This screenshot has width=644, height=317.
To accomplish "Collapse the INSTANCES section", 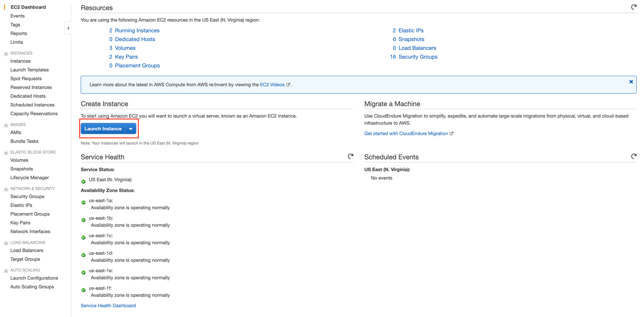I will click(x=6, y=54).
